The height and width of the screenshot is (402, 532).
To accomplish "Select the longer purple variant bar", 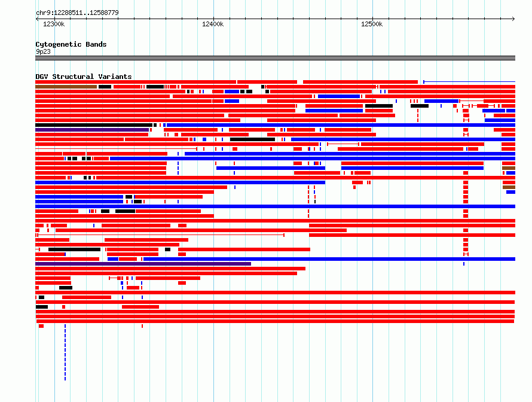I will click(143, 264).
